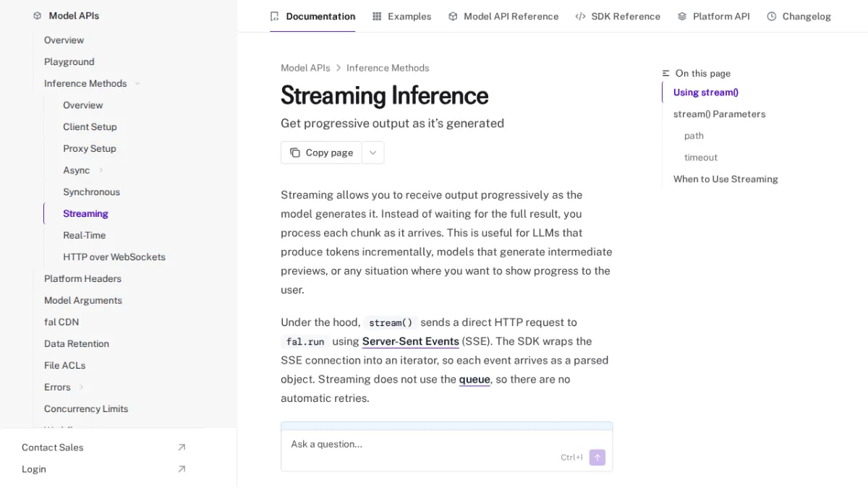Viewport: 868px width, 488px height.
Task: Open File ACLs page
Action: [65, 365]
